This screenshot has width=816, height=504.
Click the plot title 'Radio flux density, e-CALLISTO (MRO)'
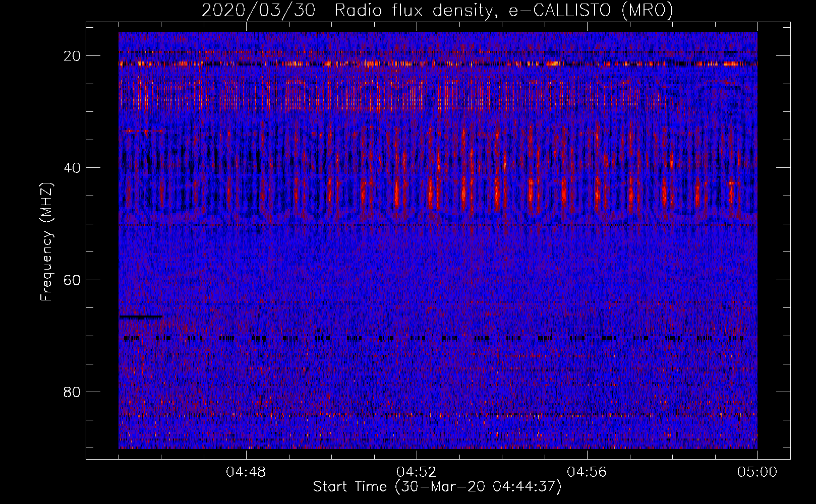click(x=504, y=11)
